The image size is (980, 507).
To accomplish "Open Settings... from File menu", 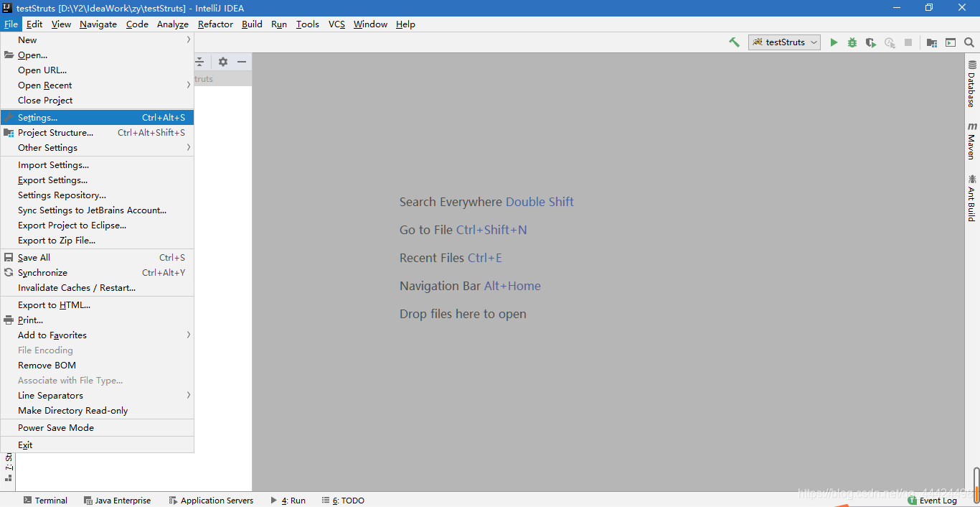I will point(97,118).
